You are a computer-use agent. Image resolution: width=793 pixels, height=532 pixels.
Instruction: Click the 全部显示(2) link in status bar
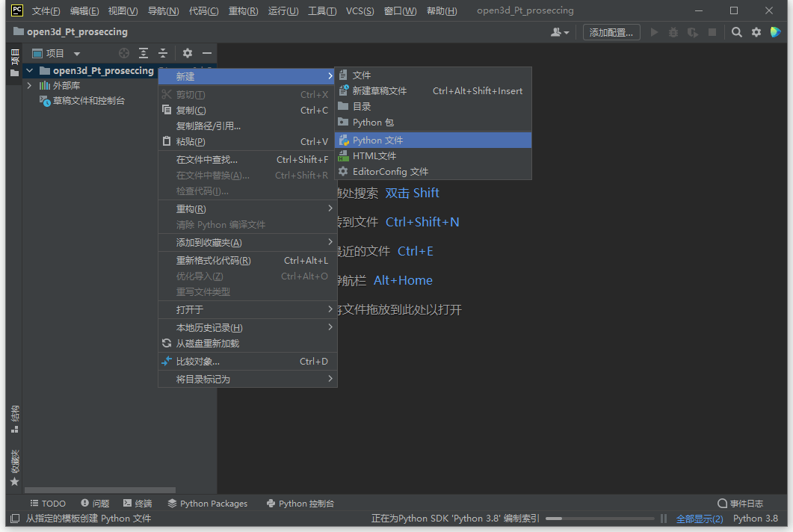699,519
